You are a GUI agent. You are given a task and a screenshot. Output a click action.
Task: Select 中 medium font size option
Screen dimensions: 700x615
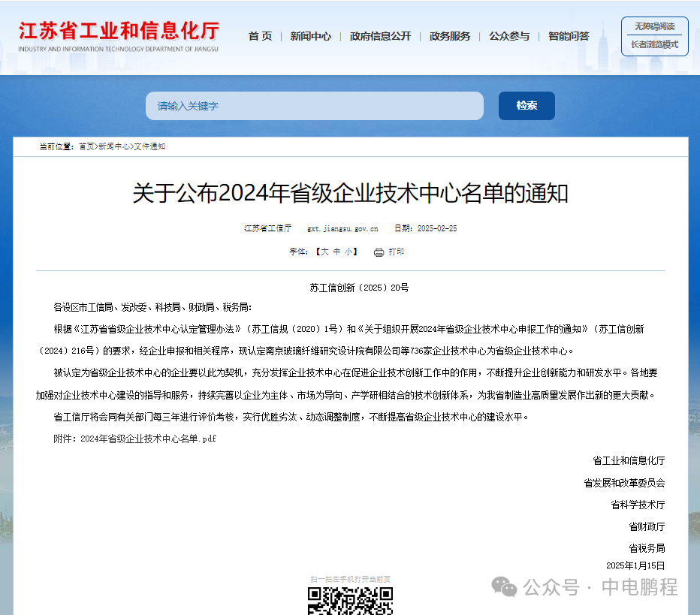[x=338, y=252]
